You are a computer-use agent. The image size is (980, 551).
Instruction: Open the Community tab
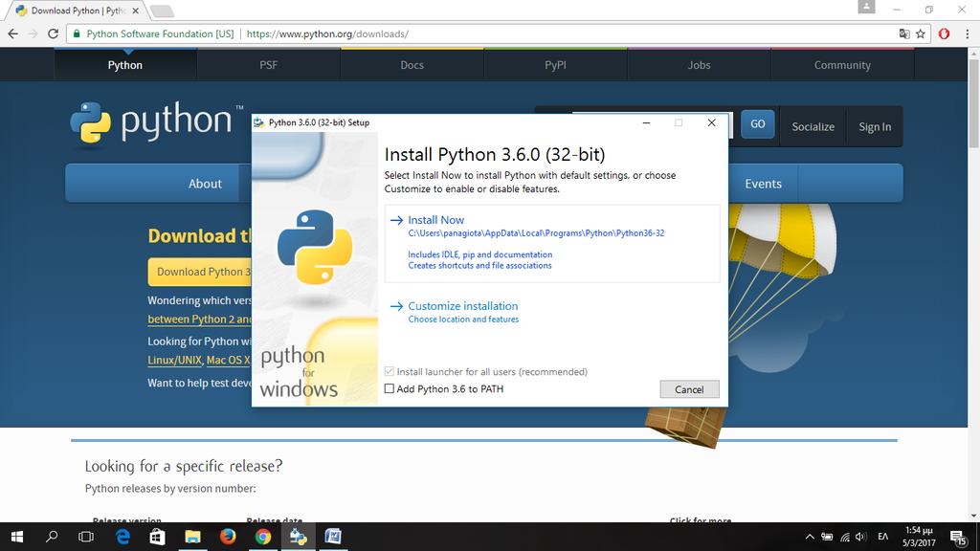click(842, 65)
